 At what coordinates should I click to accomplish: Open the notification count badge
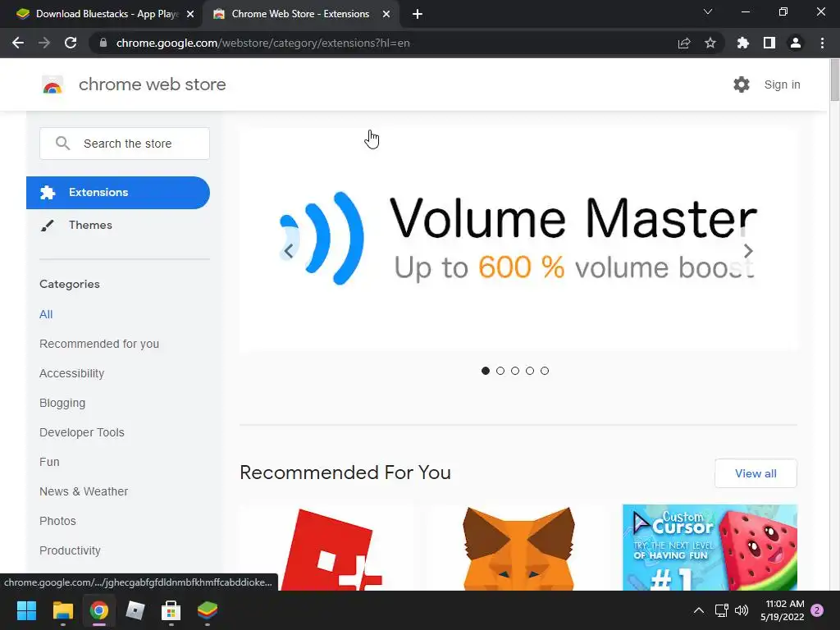[x=817, y=610]
